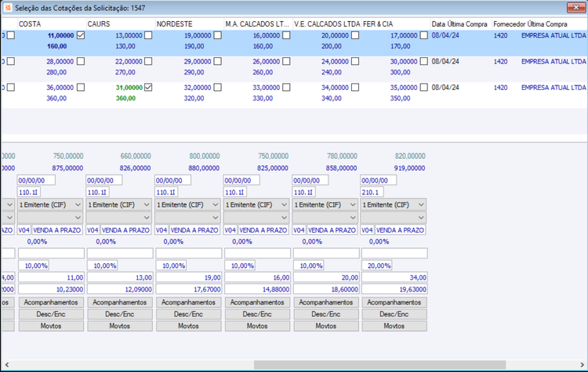Click the NORDESTE column header
This screenshot has width=588, height=372.
[190, 24]
